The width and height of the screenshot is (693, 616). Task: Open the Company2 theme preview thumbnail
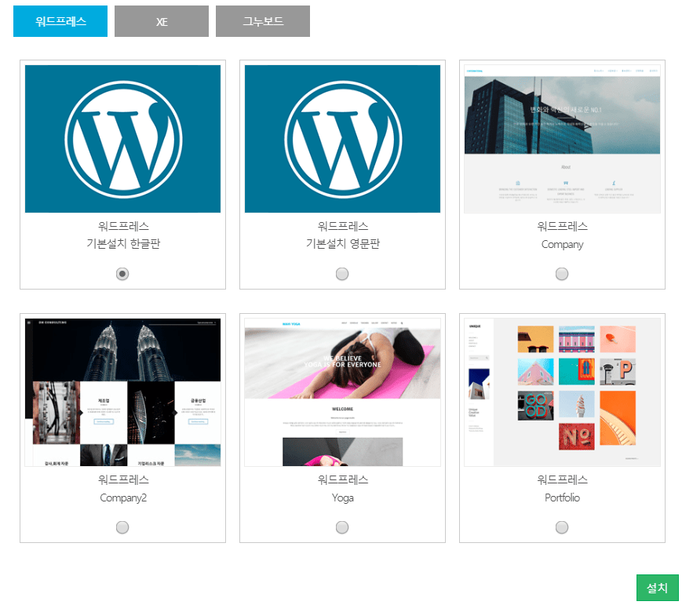pyautogui.click(x=123, y=392)
